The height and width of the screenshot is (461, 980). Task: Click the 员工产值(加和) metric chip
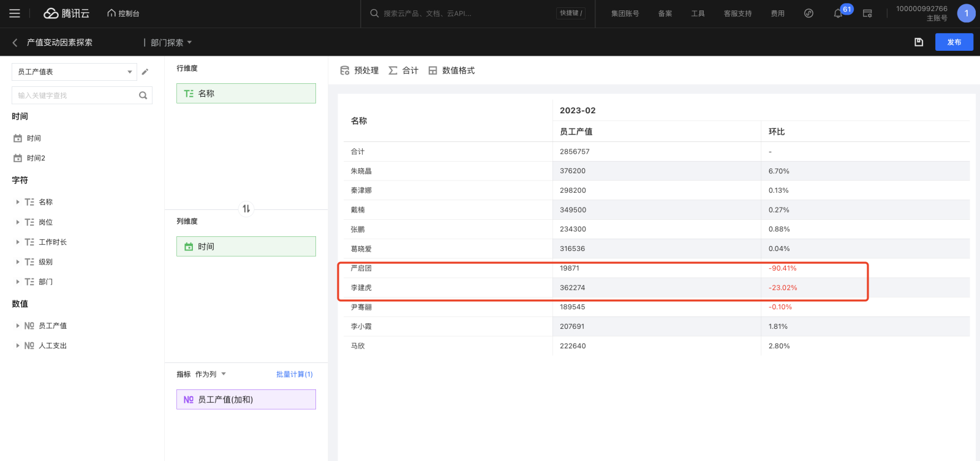[x=246, y=399]
